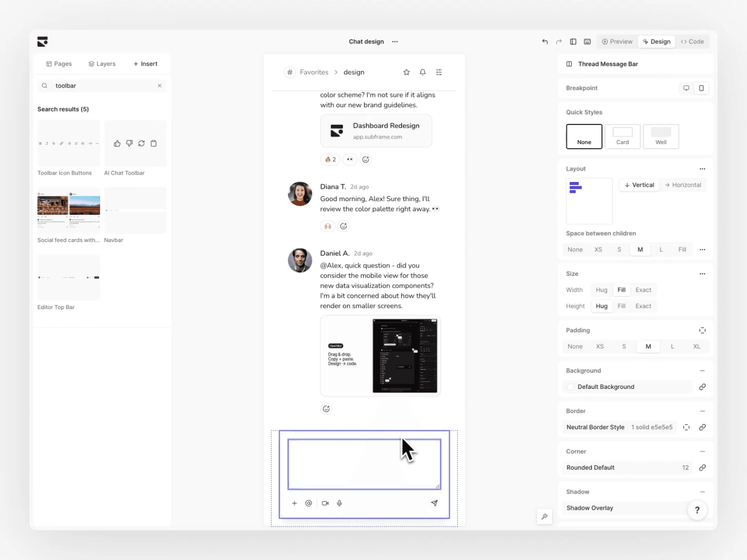Click the plus attachment icon in the composer
Image resolution: width=747 pixels, height=560 pixels.
[294, 503]
